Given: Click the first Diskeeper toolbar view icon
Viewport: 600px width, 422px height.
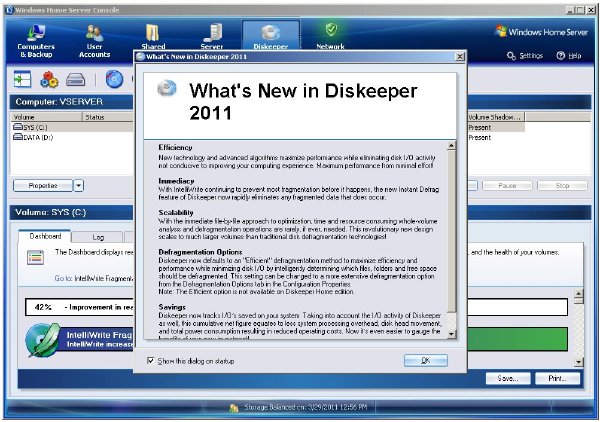Looking at the screenshot, I should (23, 79).
